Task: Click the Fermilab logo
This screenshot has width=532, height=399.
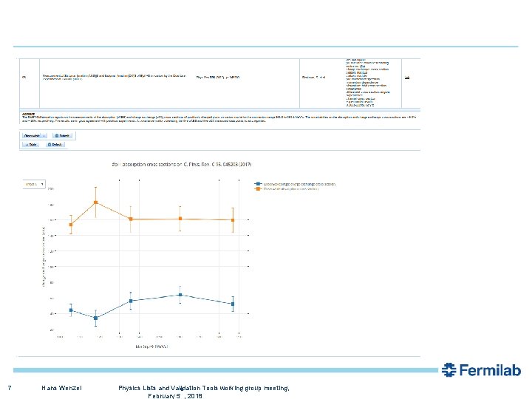Action: point(481,370)
